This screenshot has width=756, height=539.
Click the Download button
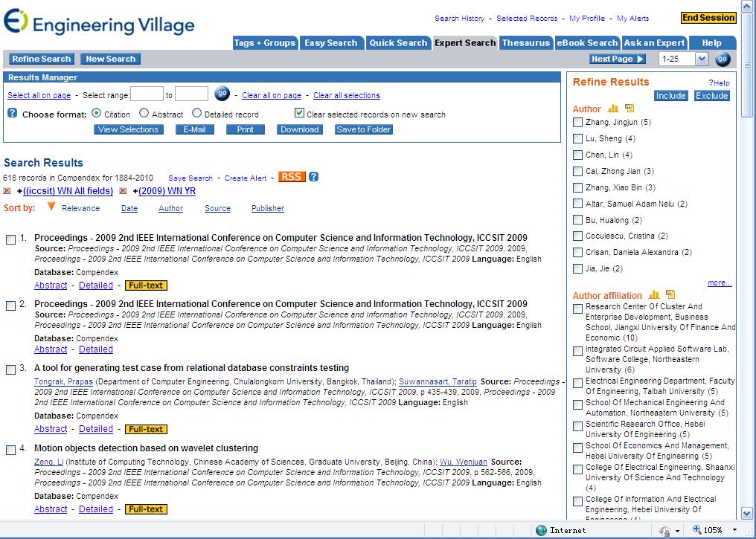[x=300, y=129]
